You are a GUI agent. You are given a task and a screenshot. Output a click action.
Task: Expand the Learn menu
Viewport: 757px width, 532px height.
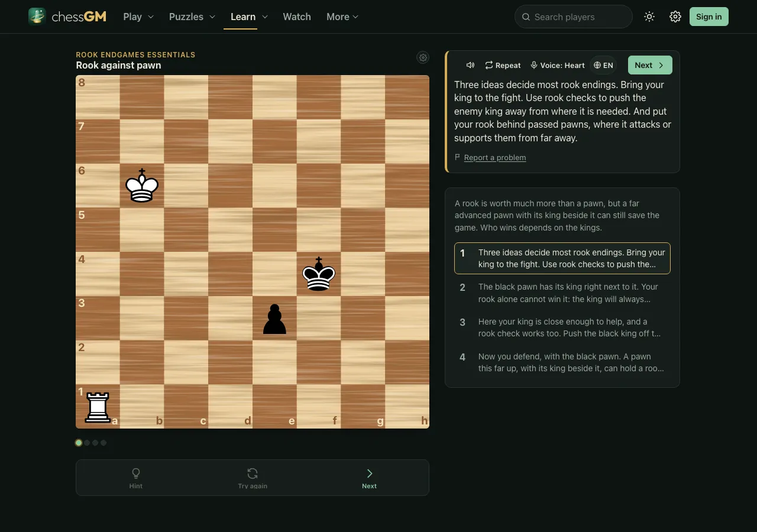(249, 17)
